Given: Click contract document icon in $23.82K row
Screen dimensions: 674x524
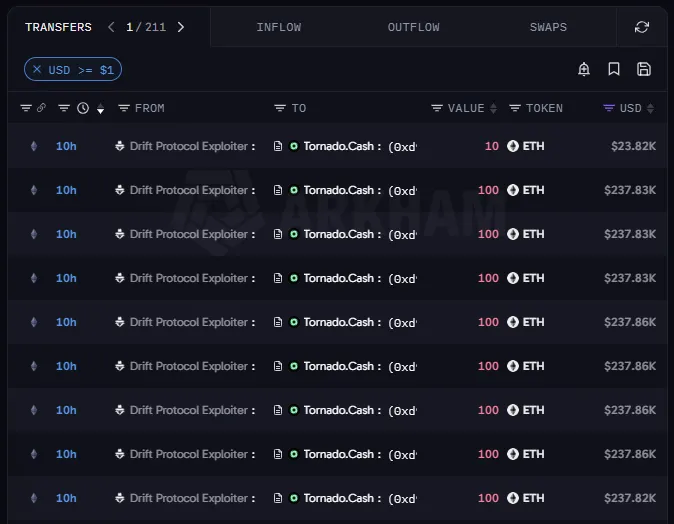Looking at the screenshot, I should click(x=278, y=146).
